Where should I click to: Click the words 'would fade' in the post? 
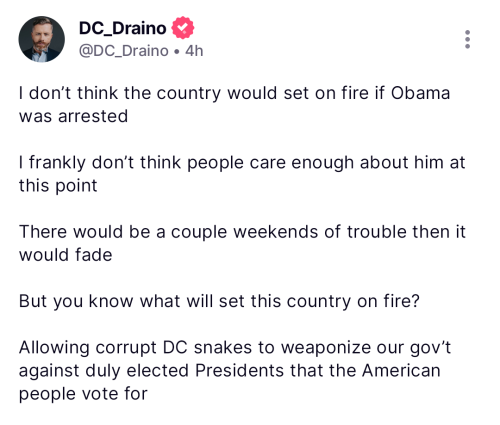point(66,255)
